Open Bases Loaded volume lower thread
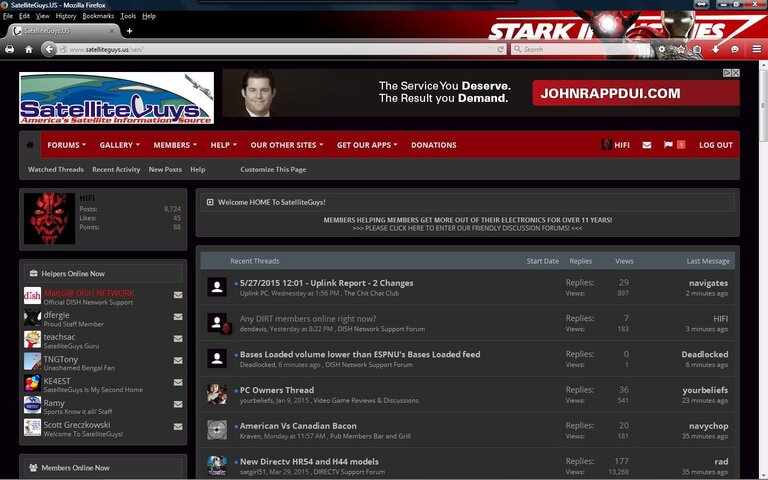This screenshot has width=768, height=480. (x=360, y=354)
